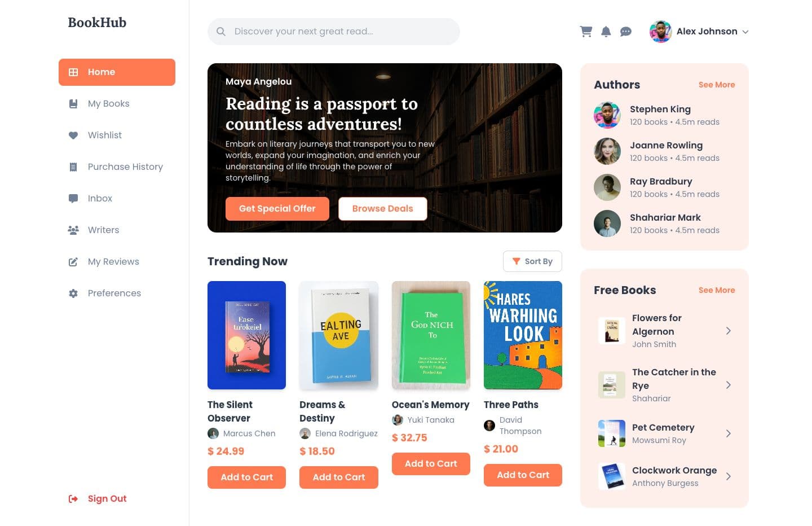Click the notification bell icon

(x=606, y=32)
